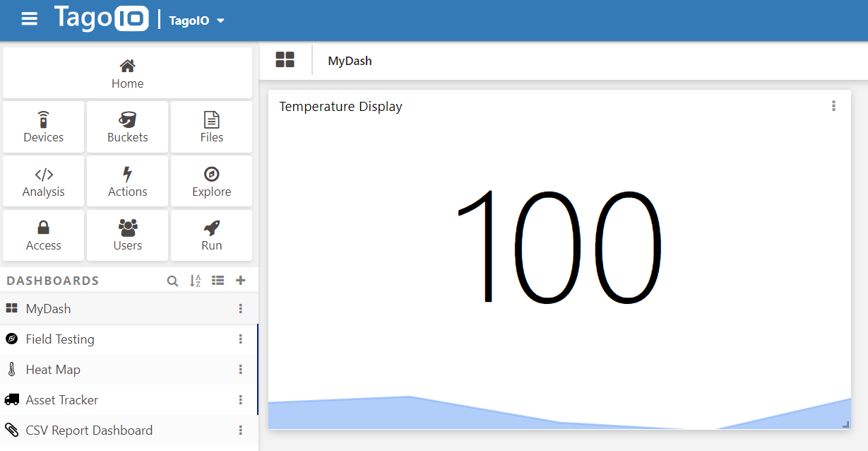Open the Temperature Display widget options menu

[833, 106]
